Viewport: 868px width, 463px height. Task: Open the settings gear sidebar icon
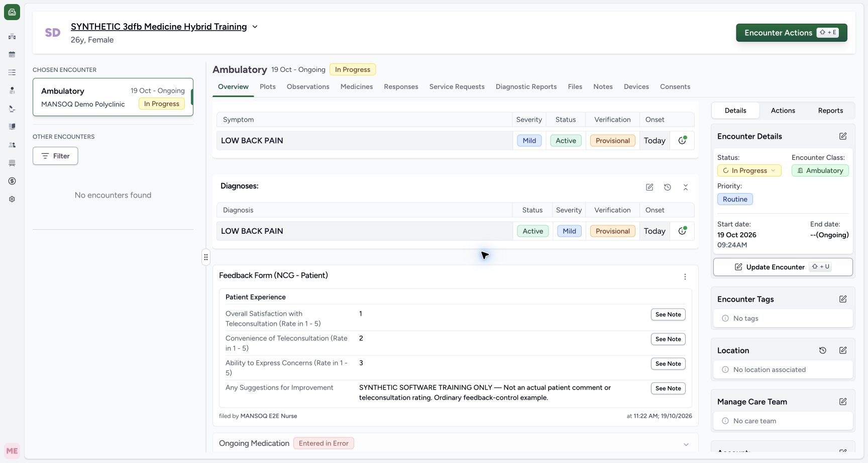coord(12,199)
